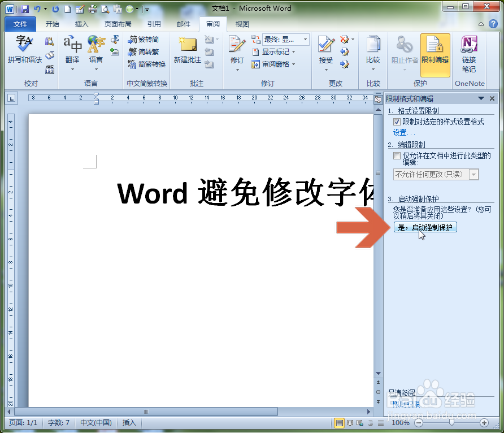Click the Track Changes (修订) icon
Image resolution: width=504 pixels, height=433 pixels.
tap(237, 44)
